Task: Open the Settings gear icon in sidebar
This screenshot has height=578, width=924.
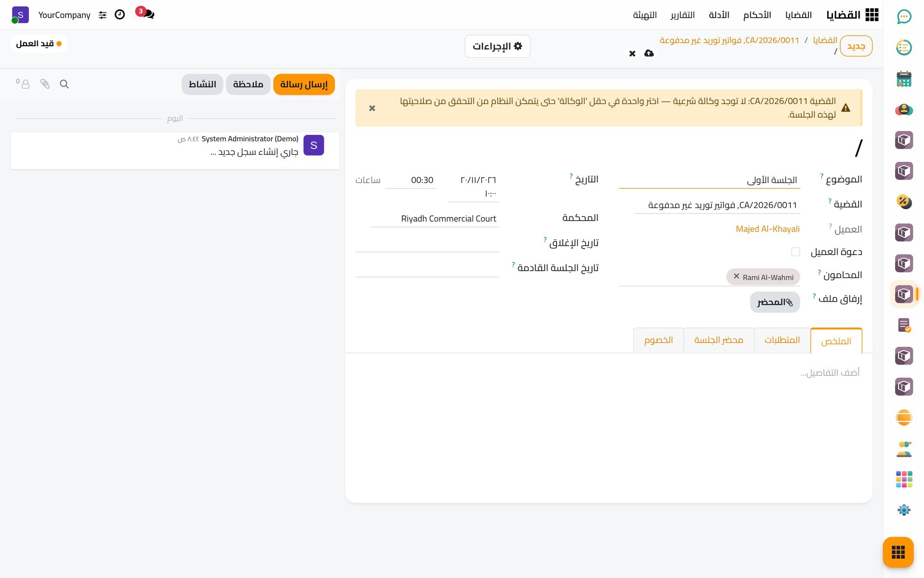Action: point(904,510)
